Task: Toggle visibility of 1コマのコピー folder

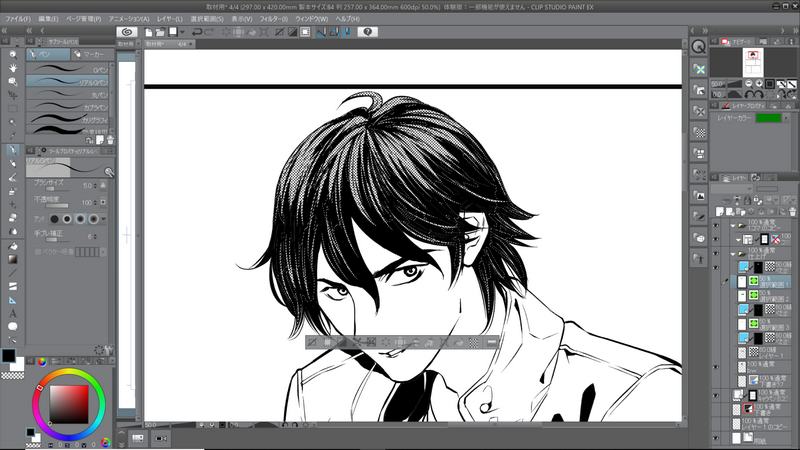Action: [715, 225]
